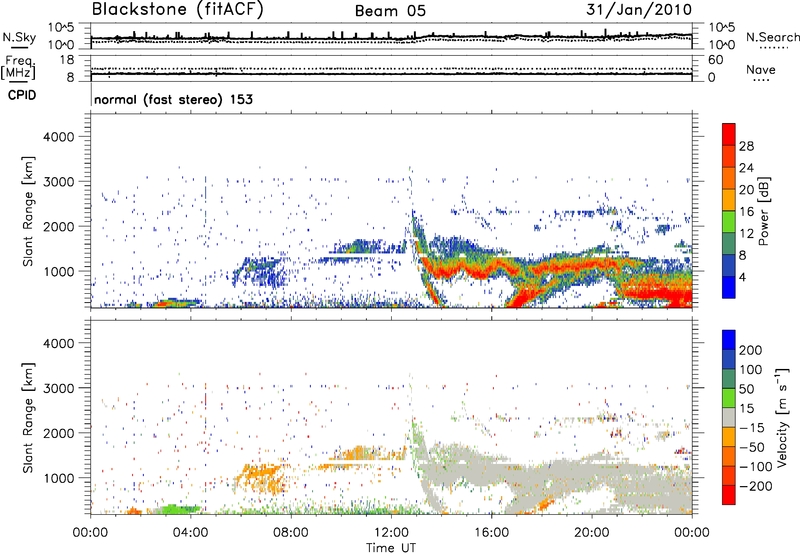Click velocity colorbar value '200'
This screenshot has width=800, height=554.
750,350
